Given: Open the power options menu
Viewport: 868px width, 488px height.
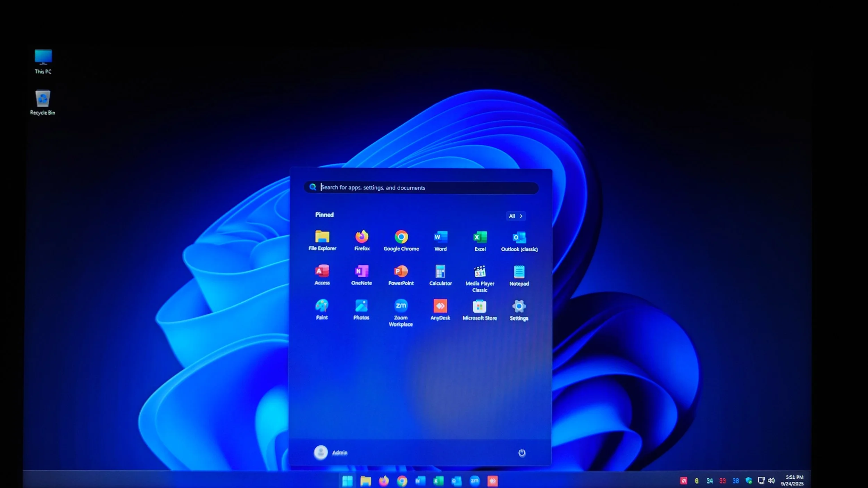Looking at the screenshot, I should (x=521, y=453).
